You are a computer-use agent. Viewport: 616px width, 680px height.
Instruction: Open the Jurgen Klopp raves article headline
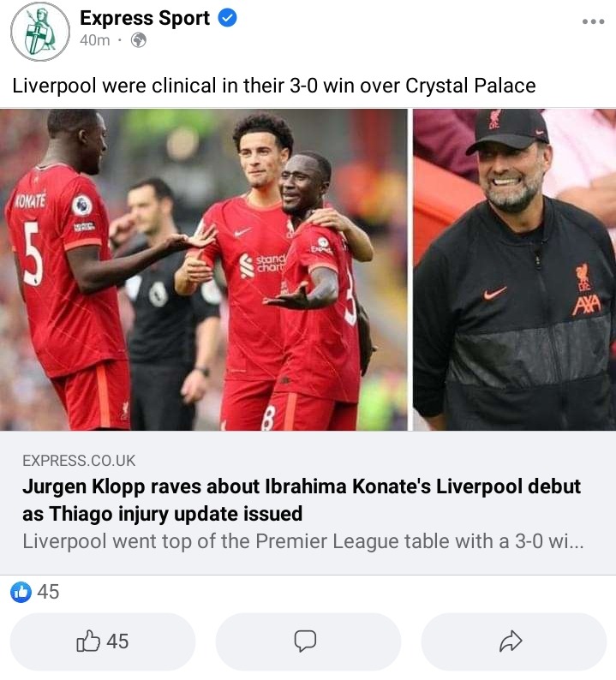pos(301,500)
